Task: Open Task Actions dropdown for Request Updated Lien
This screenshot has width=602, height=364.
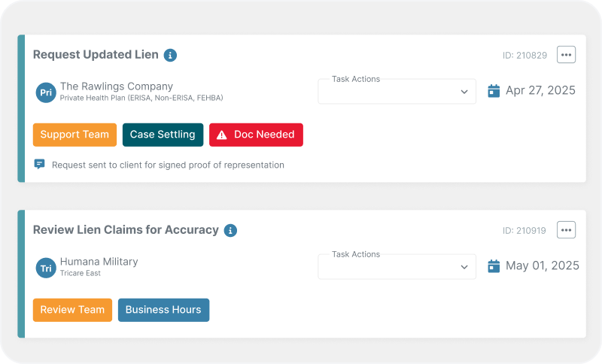Action: [x=397, y=91]
